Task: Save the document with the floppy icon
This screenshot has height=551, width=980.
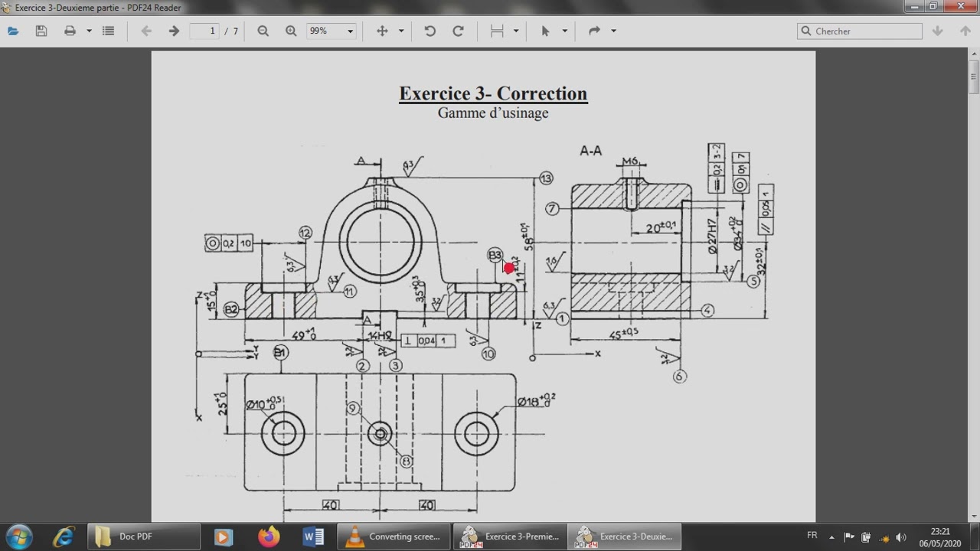Action: tap(41, 31)
